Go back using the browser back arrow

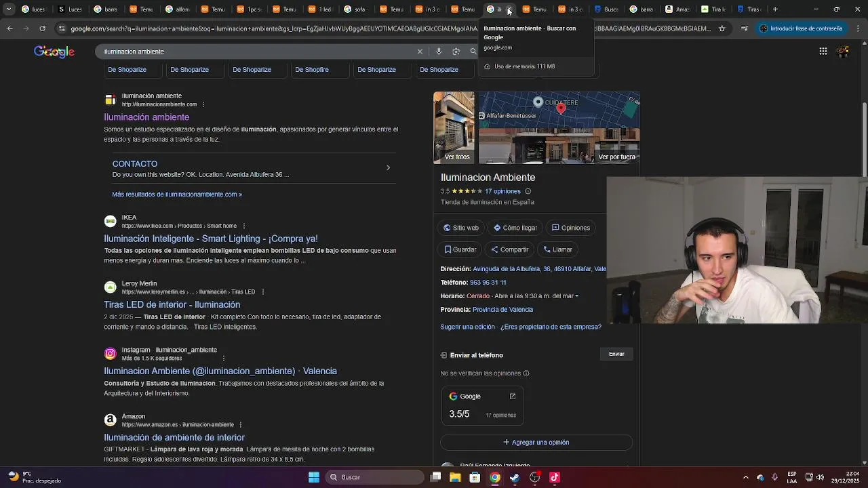(x=9, y=28)
